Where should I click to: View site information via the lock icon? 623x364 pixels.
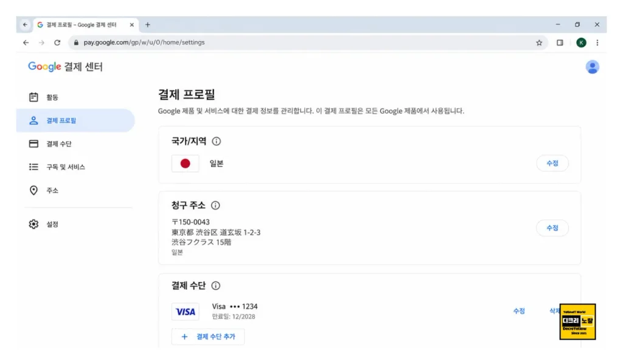coord(76,43)
